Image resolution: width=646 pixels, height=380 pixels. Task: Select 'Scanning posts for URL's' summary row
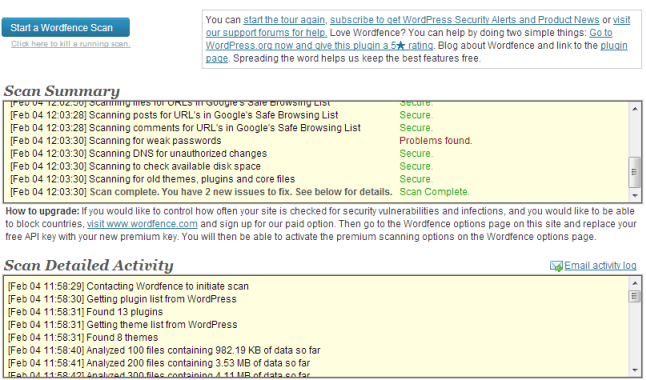[x=221, y=115]
